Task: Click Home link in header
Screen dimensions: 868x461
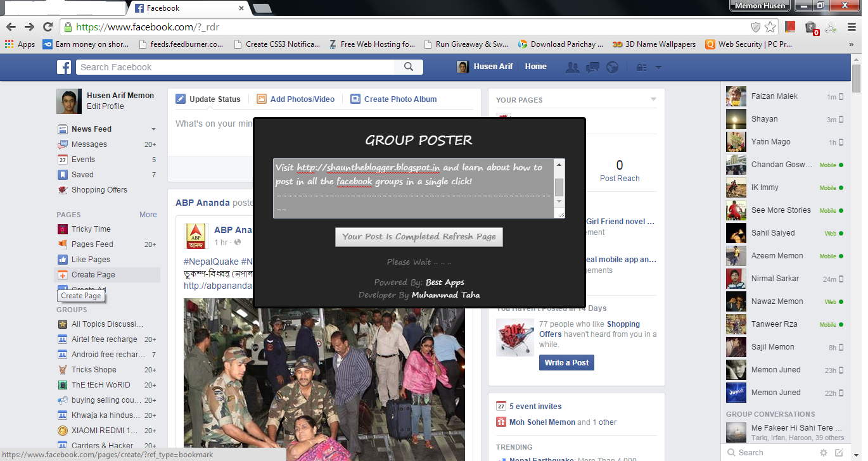Action: 535,66
